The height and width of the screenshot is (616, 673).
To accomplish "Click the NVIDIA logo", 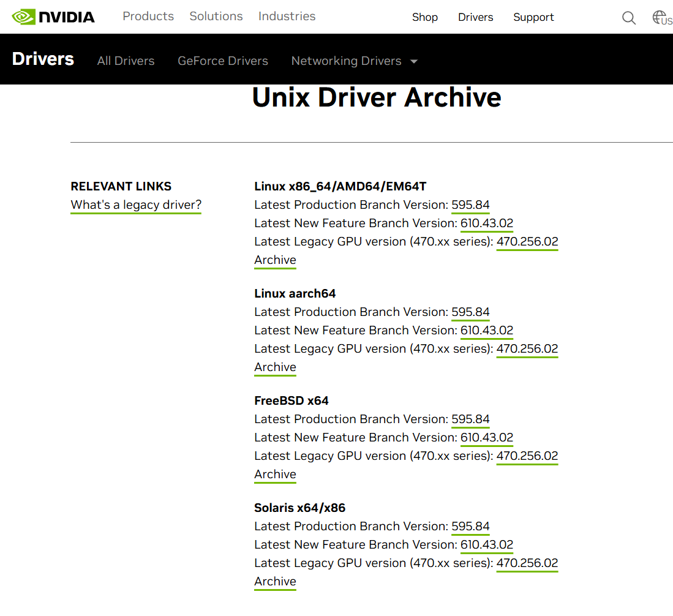I will point(53,17).
